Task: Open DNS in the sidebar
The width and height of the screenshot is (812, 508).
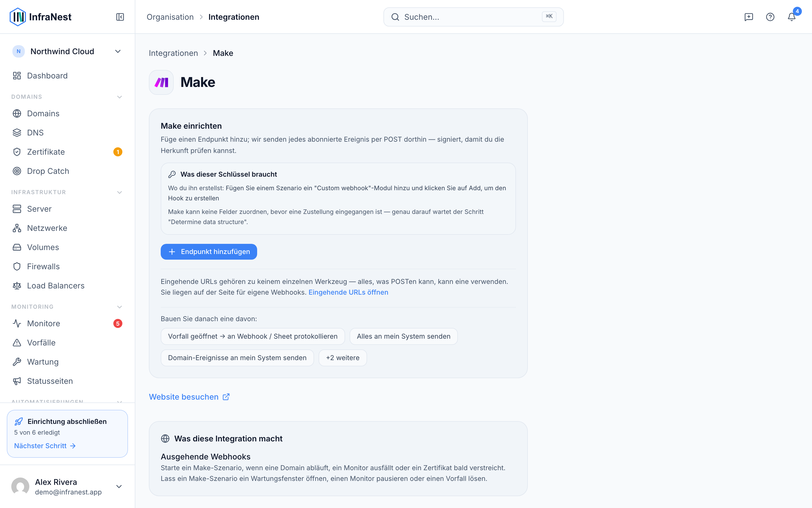Action: pos(67,133)
